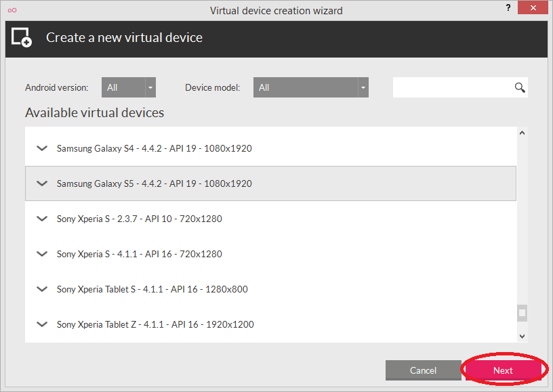Expand the Samsung Galaxy S5 4.4.2 chevron
The width and height of the screenshot is (553, 392).
[x=42, y=183]
